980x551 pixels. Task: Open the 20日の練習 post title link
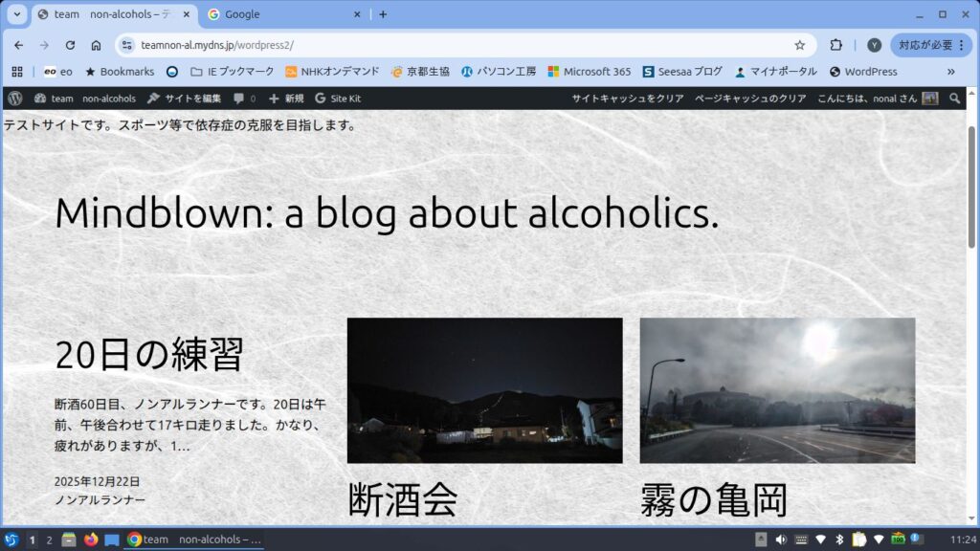coord(149,355)
